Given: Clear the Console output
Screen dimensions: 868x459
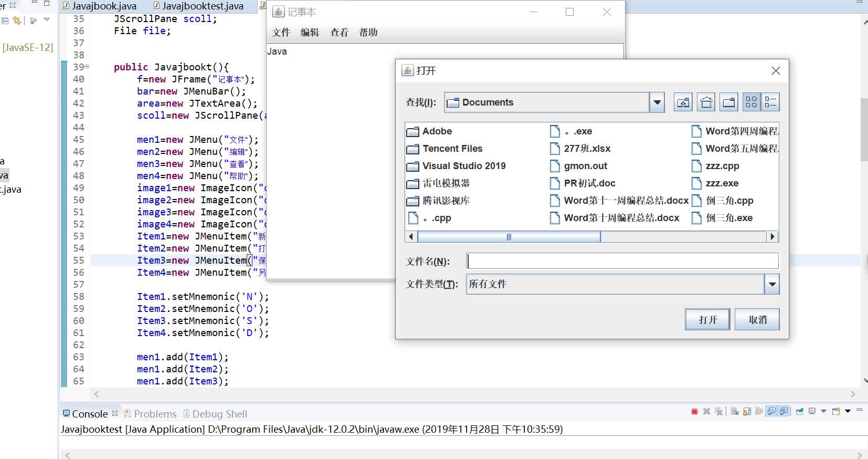Looking at the screenshot, I should pos(735,412).
